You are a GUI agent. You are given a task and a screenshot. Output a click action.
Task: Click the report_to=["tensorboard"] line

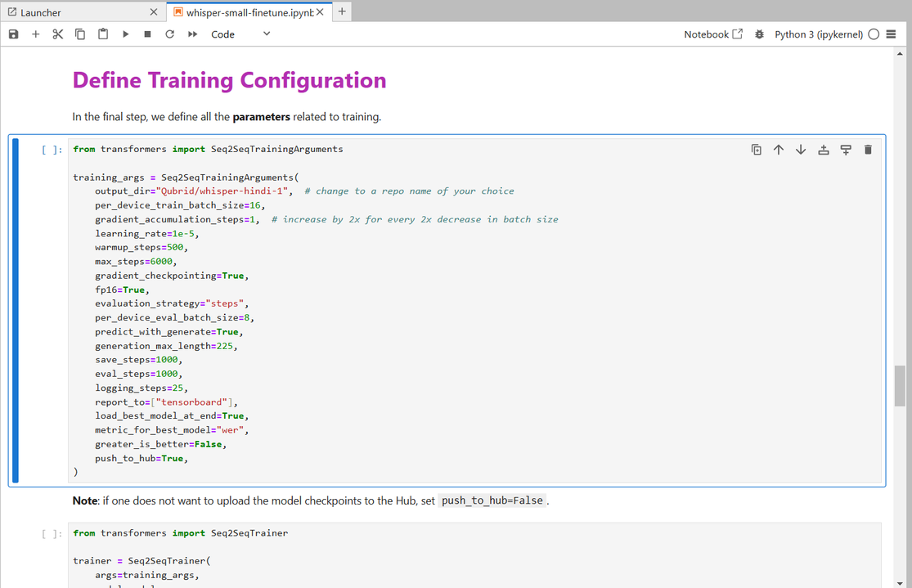click(x=166, y=402)
